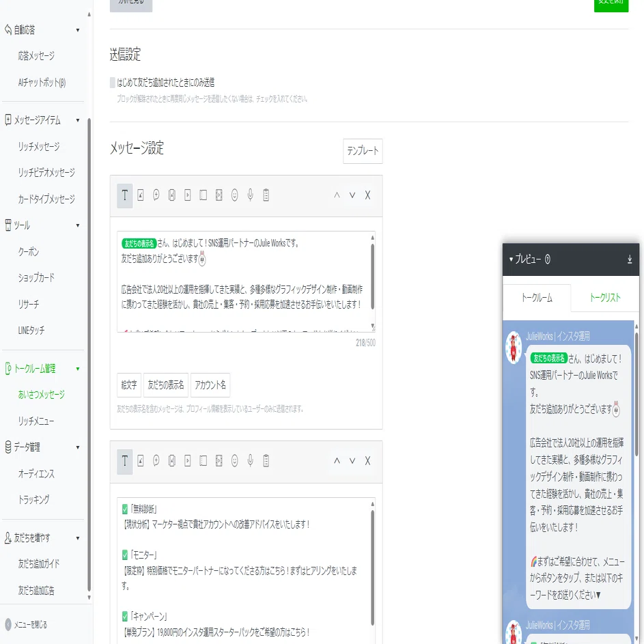Remove the second message block with X
The width and height of the screenshot is (644, 644).
pyautogui.click(x=367, y=461)
